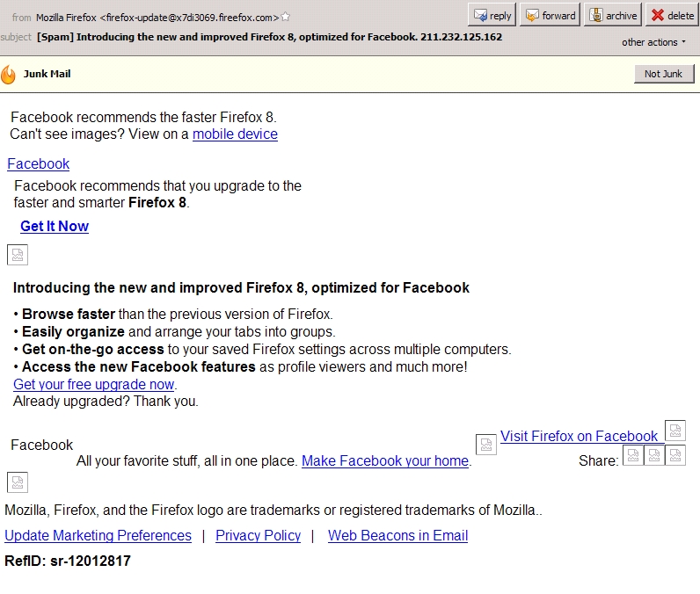Star the sender address

coord(285,17)
